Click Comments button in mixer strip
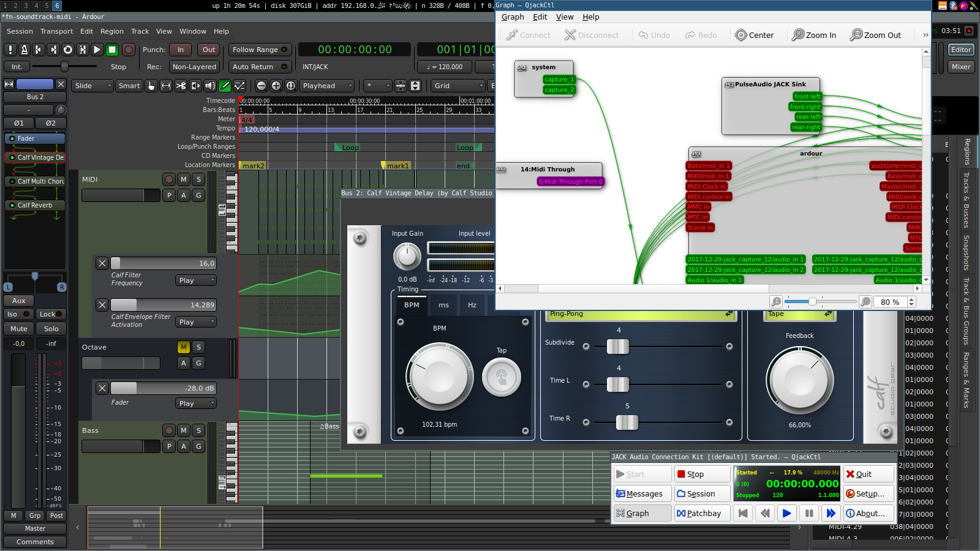 pyautogui.click(x=35, y=542)
